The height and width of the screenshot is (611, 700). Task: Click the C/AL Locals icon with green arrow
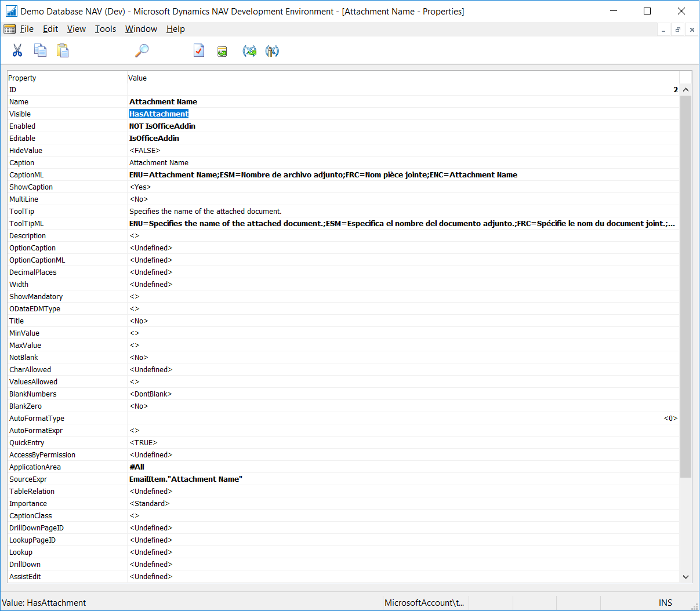tap(249, 52)
